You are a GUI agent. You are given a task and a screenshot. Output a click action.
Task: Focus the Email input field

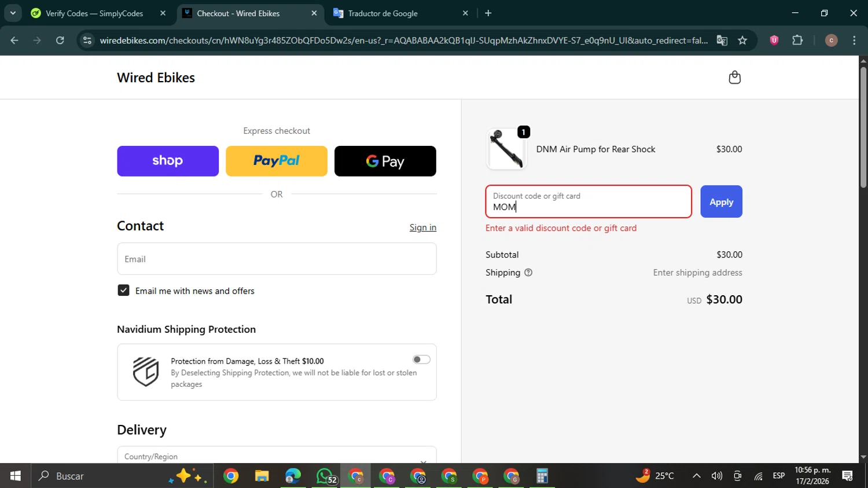pyautogui.click(x=277, y=259)
